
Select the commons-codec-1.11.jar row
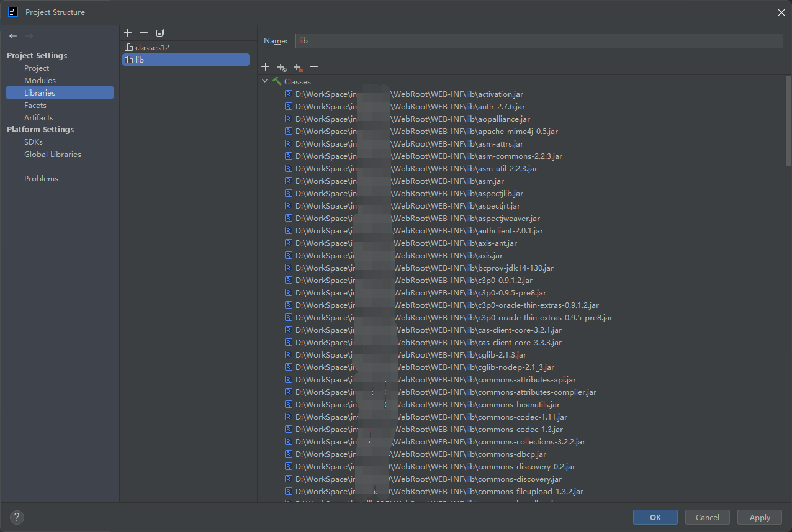(426, 417)
